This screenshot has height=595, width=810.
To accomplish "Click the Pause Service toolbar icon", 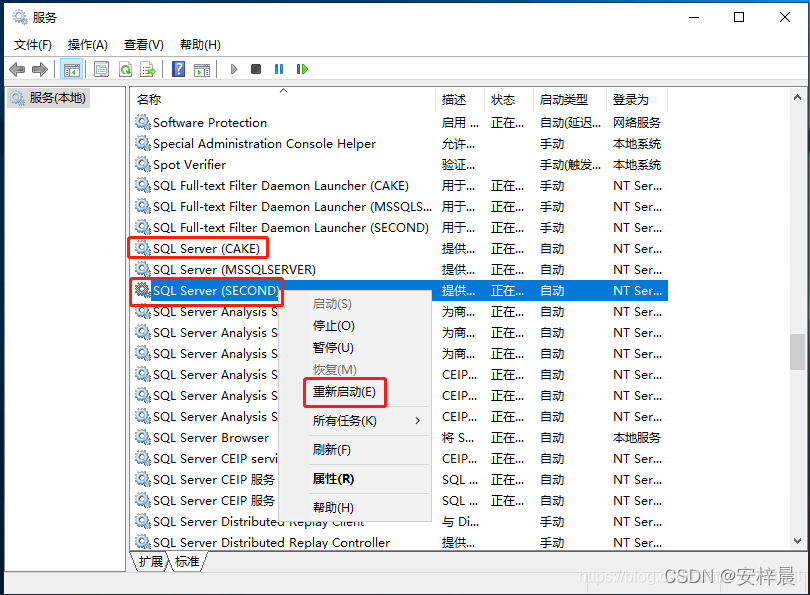I will (280, 69).
